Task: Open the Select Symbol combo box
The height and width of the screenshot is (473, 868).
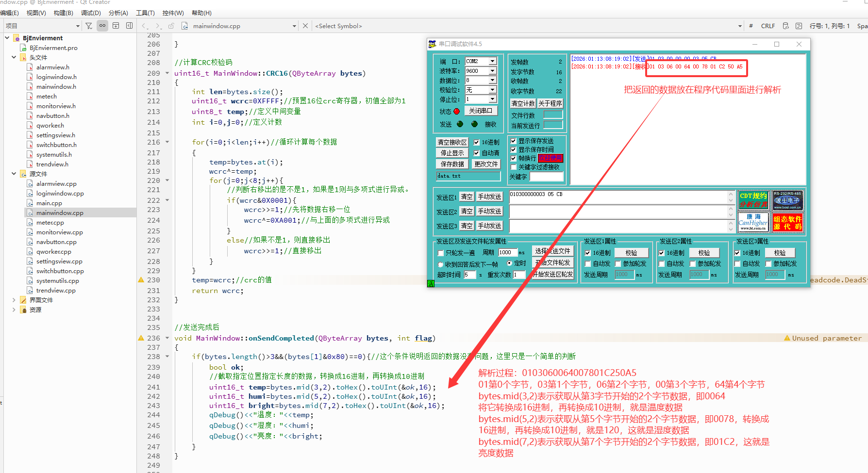Action: click(x=528, y=26)
